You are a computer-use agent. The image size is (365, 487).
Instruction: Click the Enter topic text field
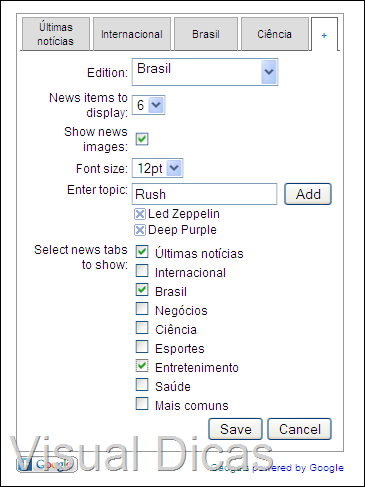pos(204,194)
